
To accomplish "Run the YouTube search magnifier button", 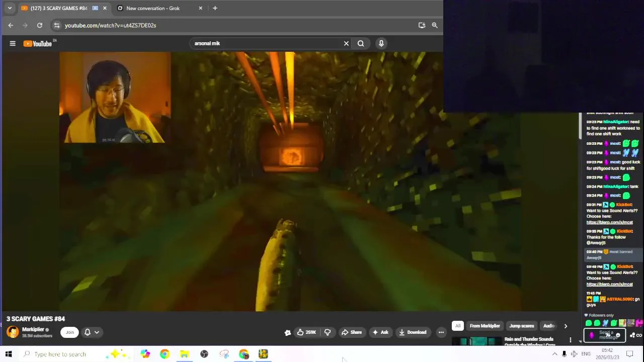I will (361, 43).
